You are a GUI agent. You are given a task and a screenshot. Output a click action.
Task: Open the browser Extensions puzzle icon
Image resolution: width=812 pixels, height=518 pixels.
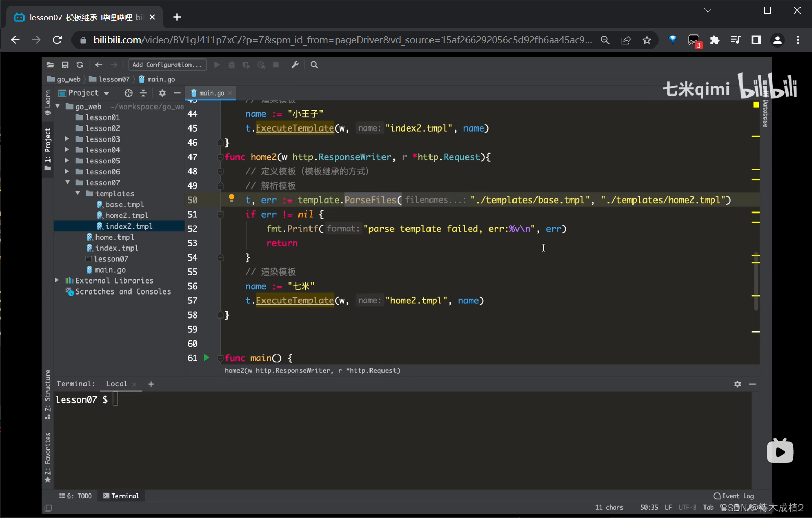click(x=714, y=40)
